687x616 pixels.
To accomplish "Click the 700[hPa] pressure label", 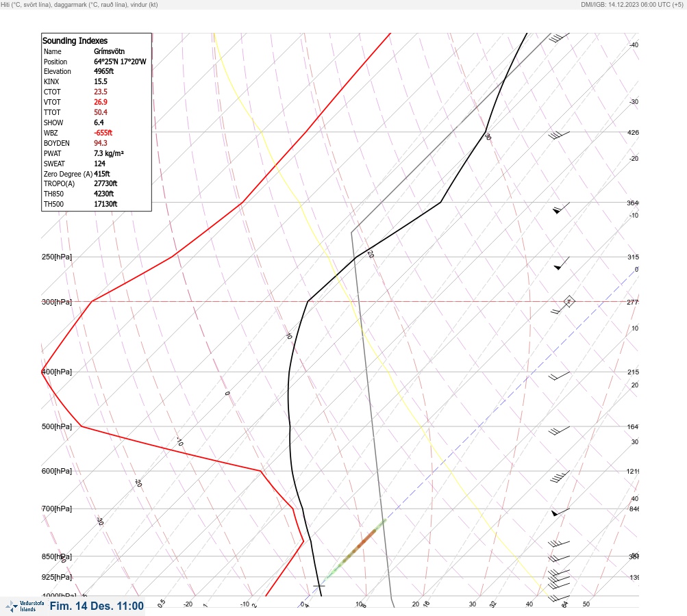I will [x=57, y=509].
